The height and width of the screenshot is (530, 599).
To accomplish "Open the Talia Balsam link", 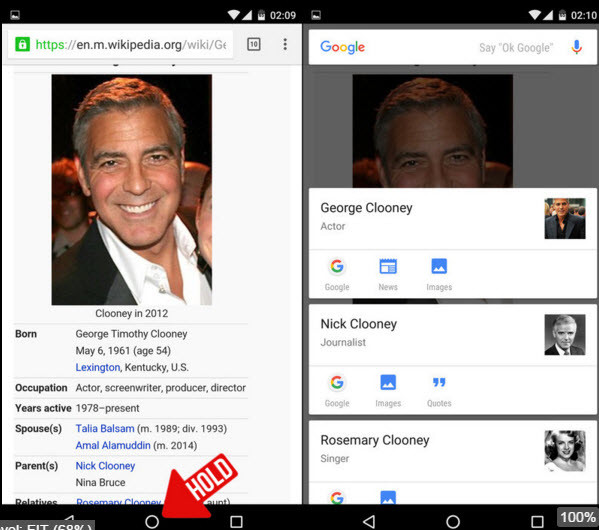I will tap(105, 428).
